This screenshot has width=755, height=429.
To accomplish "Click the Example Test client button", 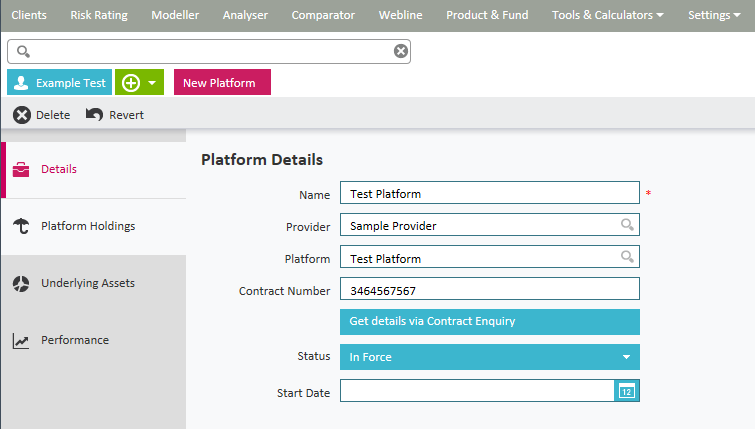I will tap(59, 83).
